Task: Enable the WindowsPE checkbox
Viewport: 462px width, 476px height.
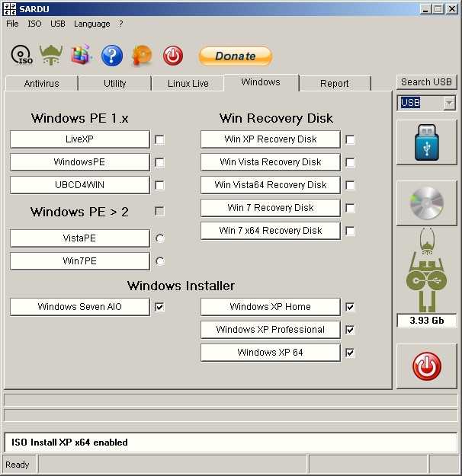Action: tap(159, 162)
